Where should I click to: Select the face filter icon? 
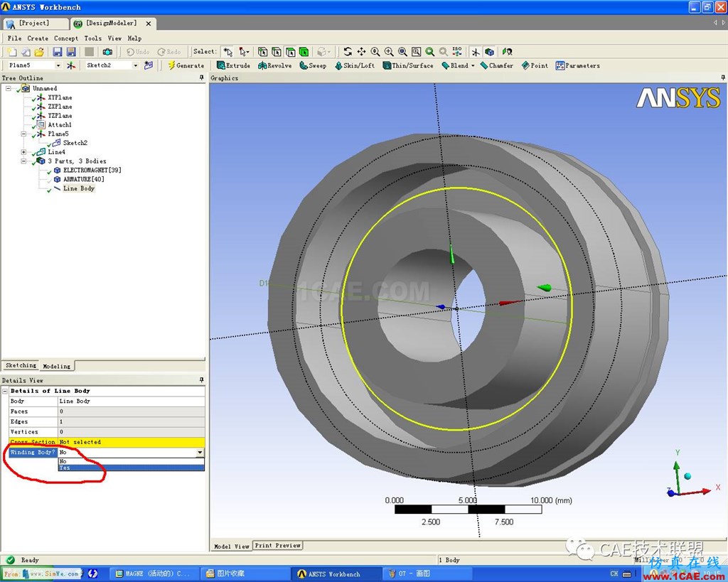point(291,52)
